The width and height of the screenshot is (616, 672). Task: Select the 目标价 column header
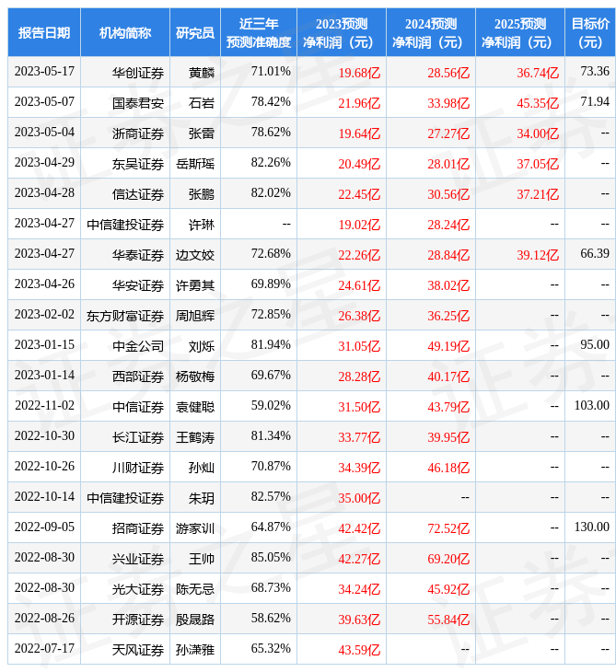590,33
